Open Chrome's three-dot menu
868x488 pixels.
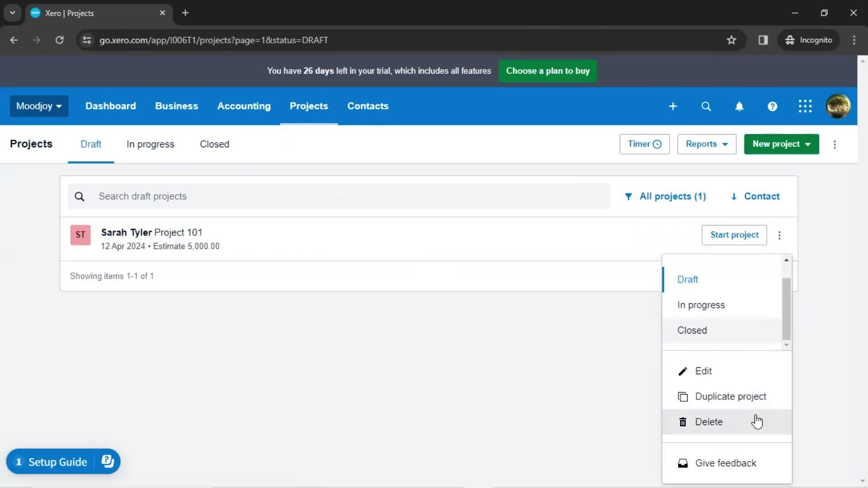854,40
